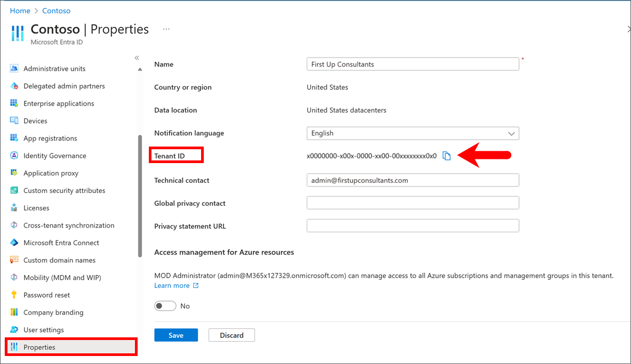
Task: Open Delegated admin partners menu item
Action: 64,86
